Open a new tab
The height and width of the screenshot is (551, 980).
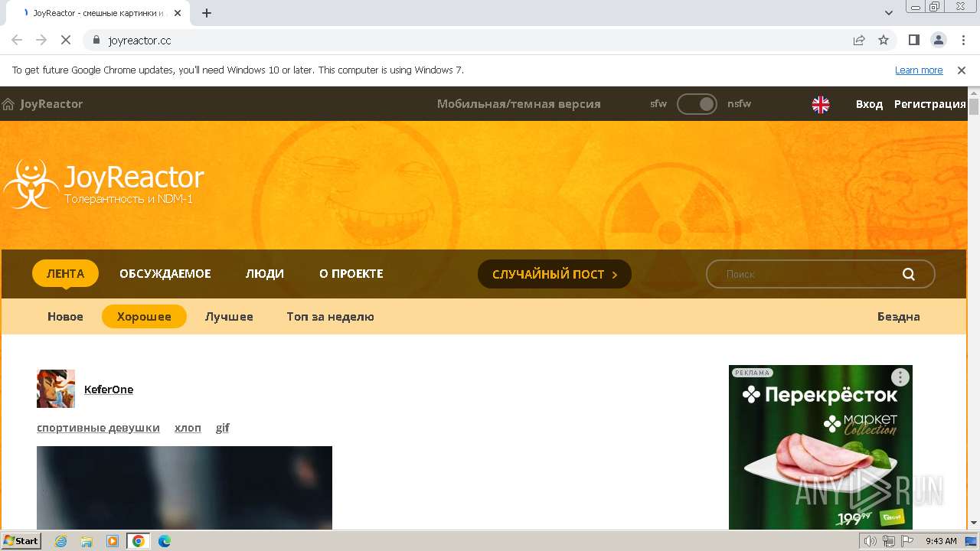pyautogui.click(x=207, y=13)
